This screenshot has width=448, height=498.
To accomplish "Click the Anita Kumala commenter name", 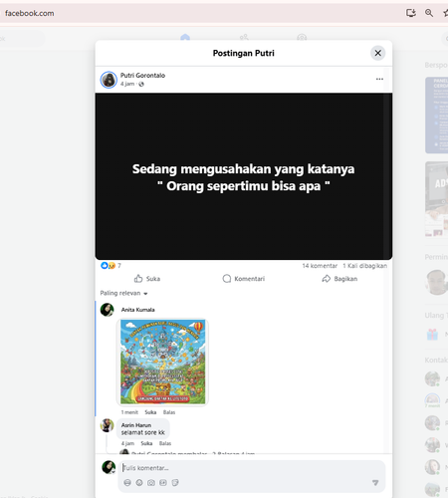I will pyautogui.click(x=137, y=310).
